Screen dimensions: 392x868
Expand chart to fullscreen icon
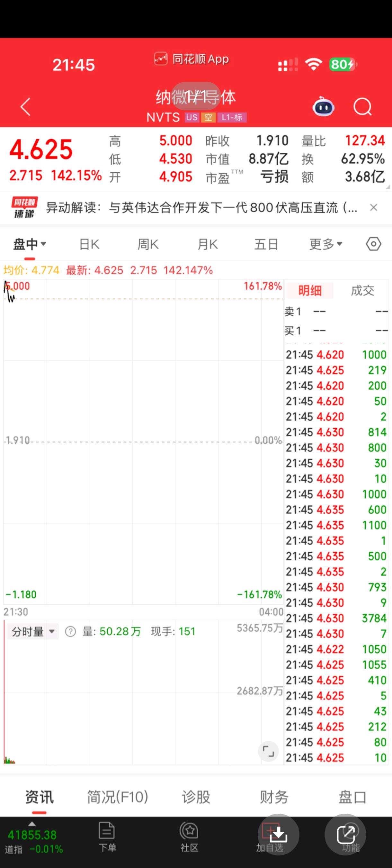point(268,751)
